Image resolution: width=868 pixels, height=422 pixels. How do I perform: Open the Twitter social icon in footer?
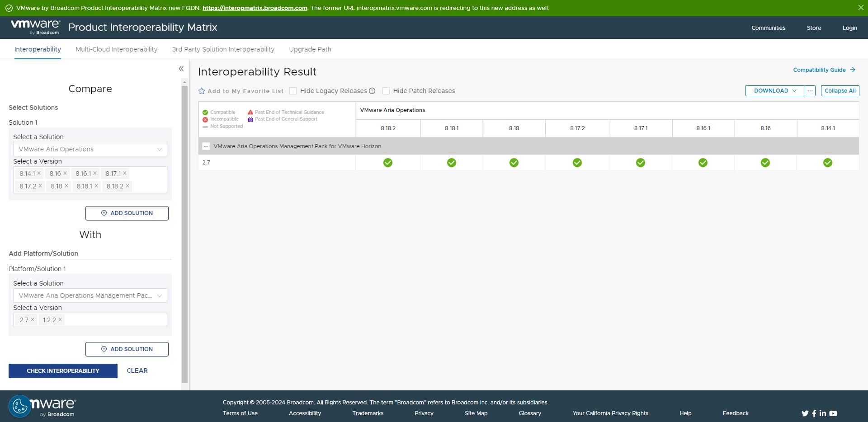(805, 413)
